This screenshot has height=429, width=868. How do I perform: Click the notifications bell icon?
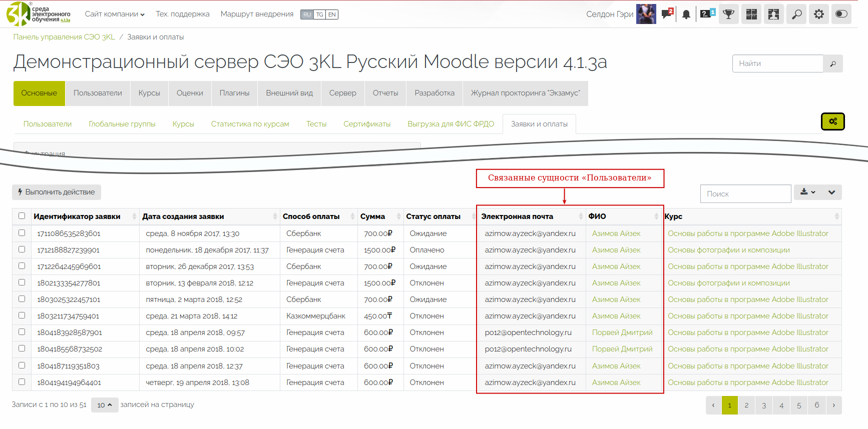point(686,14)
